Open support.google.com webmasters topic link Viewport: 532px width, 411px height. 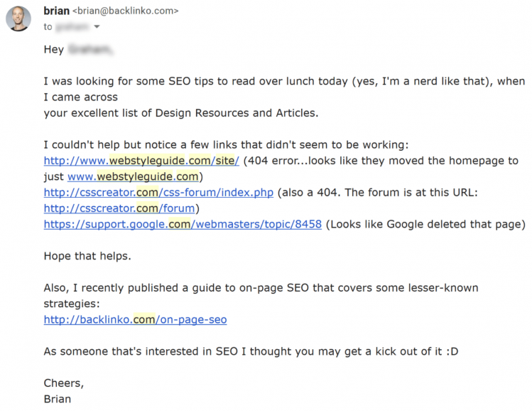(183, 224)
